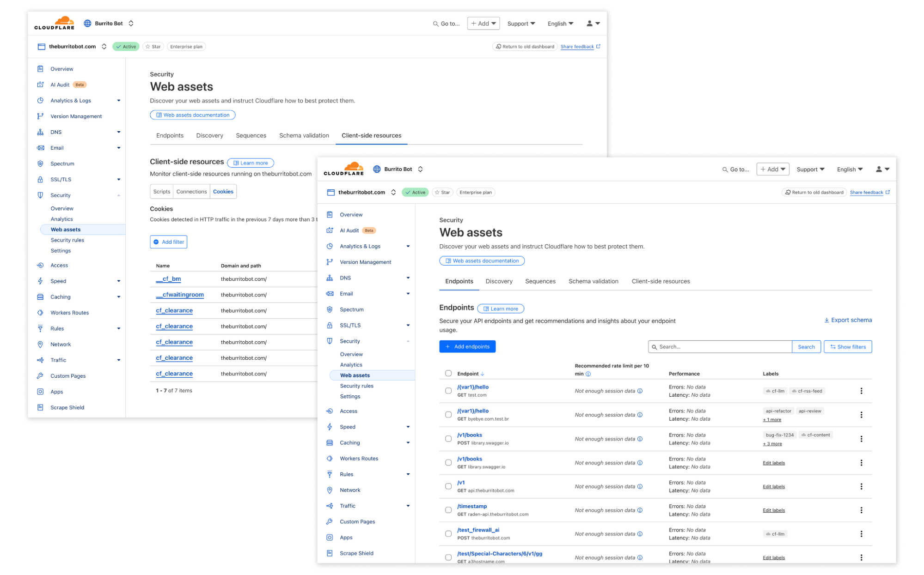The image size is (924, 575).
Task: Check the /v1 api.theburritobot.com checkbox
Action: (448, 486)
